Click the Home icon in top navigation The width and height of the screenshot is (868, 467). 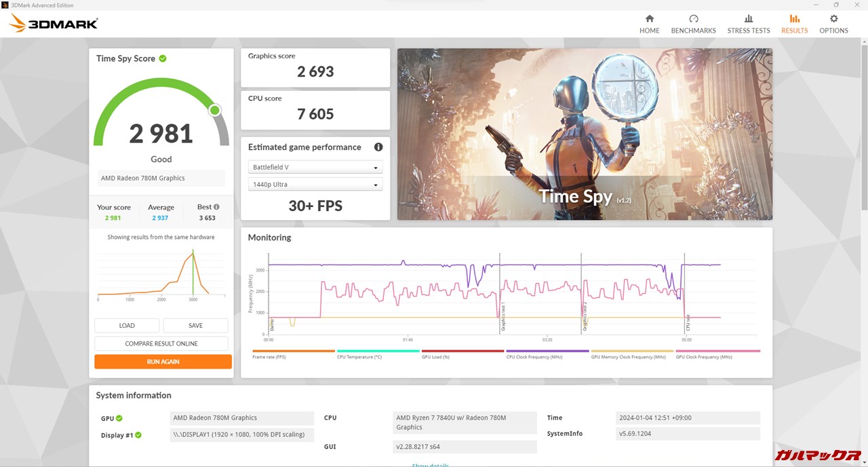coord(649,19)
